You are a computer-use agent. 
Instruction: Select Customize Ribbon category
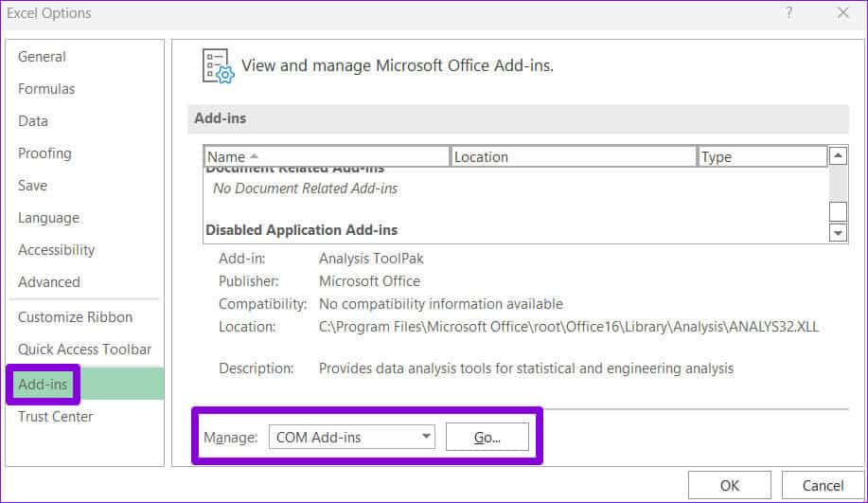click(x=76, y=317)
